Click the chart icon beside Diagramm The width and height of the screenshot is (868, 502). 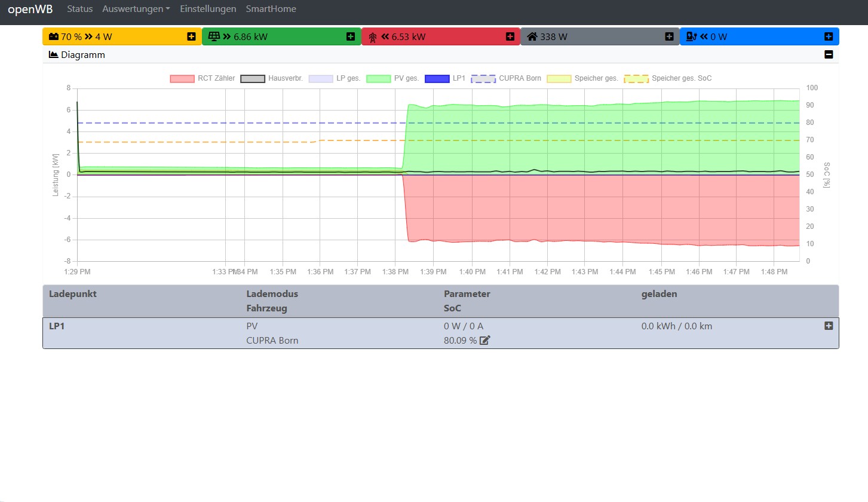tap(54, 54)
